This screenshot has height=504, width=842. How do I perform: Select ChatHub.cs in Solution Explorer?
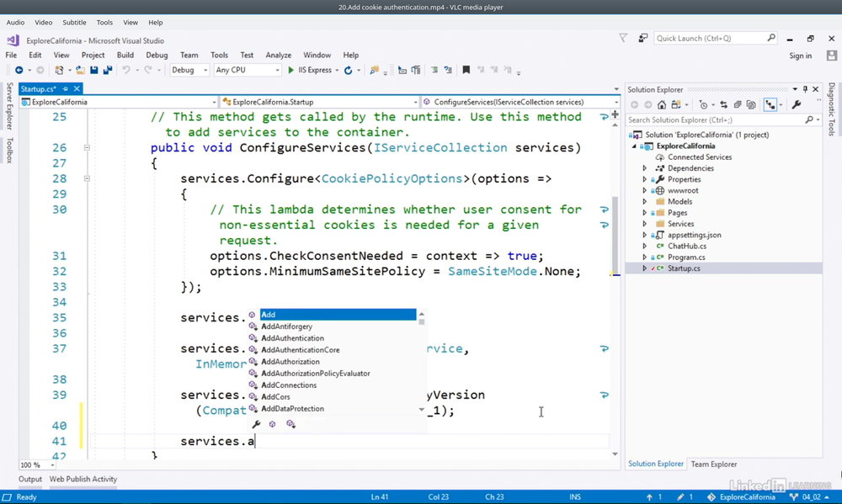point(687,246)
